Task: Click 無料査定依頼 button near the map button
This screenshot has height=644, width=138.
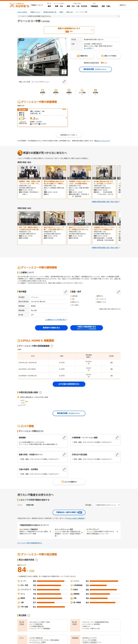Action: pyautogui.click(x=95, y=69)
